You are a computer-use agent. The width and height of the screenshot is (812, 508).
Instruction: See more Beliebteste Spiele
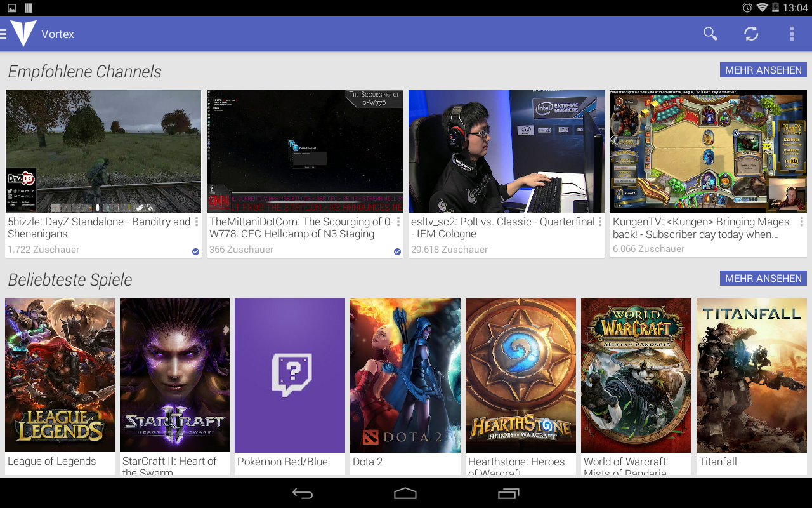pyautogui.click(x=763, y=278)
